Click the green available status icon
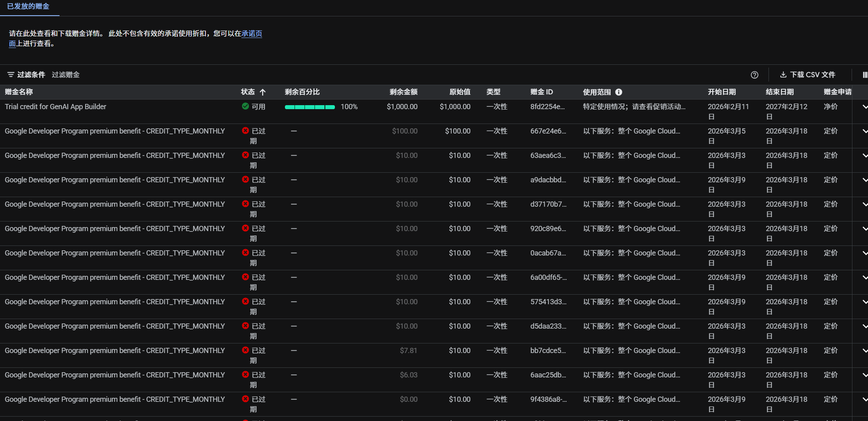Viewport: 868px width, 421px height. [x=245, y=106]
